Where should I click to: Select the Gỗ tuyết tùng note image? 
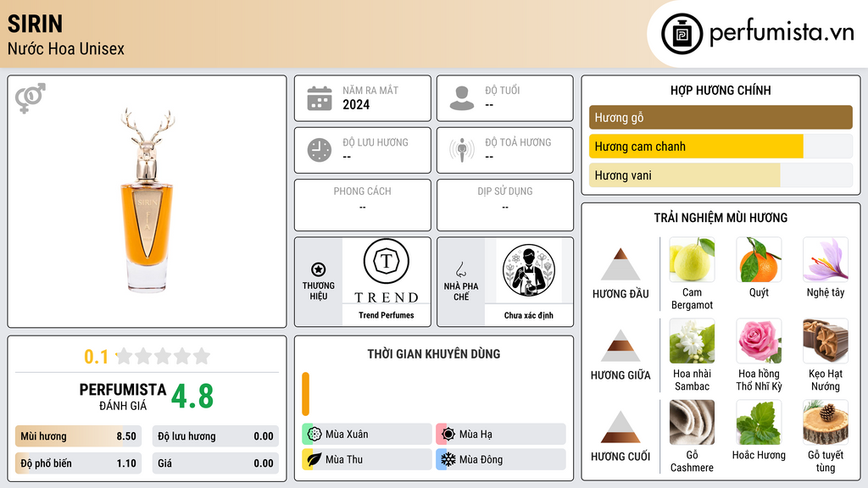826,422
